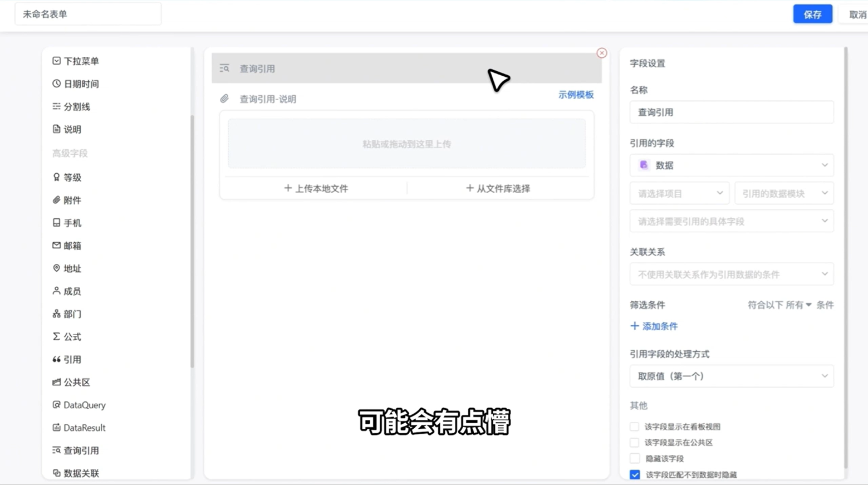Click the 引用字段的处理方式 label
The image size is (868, 485).
[x=670, y=354]
